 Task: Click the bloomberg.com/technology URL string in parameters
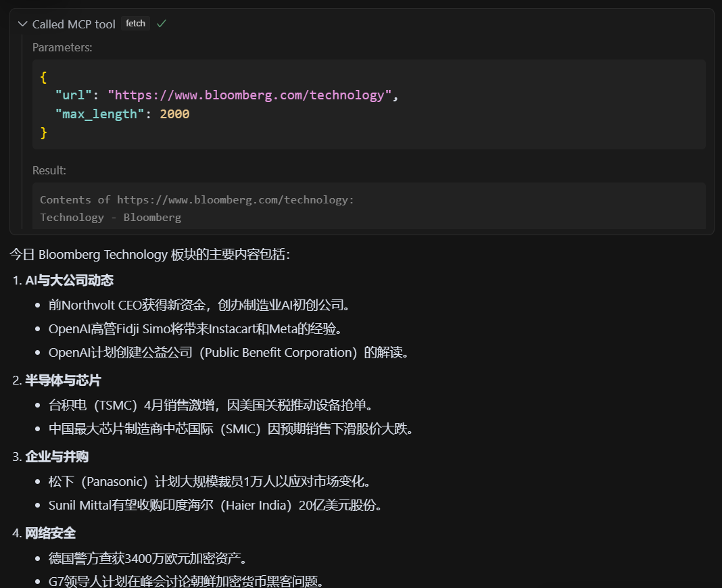pos(249,95)
